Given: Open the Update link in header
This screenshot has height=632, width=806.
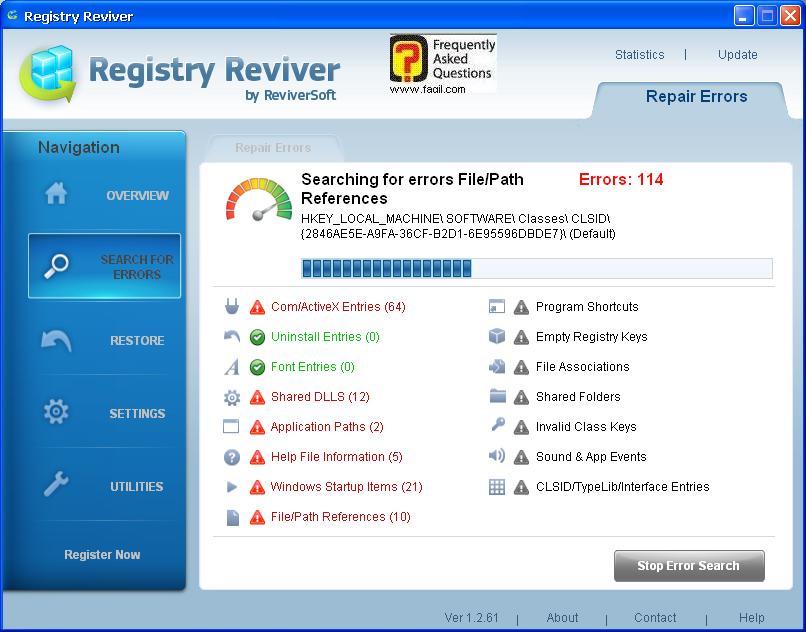Looking at the screenshot, I should tap(737, 55).
